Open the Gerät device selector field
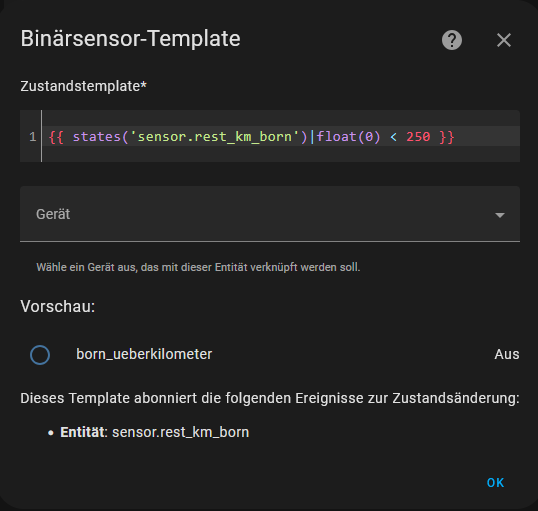The height and width of the screenshot is (511, 538). tap(270, 214)
